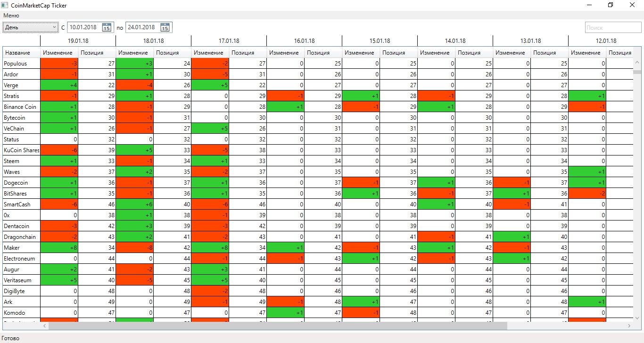This screenshot has height=343, width=644.
Task: Click the horizontal scrollbar left arrow
Action: pos(45,326)
